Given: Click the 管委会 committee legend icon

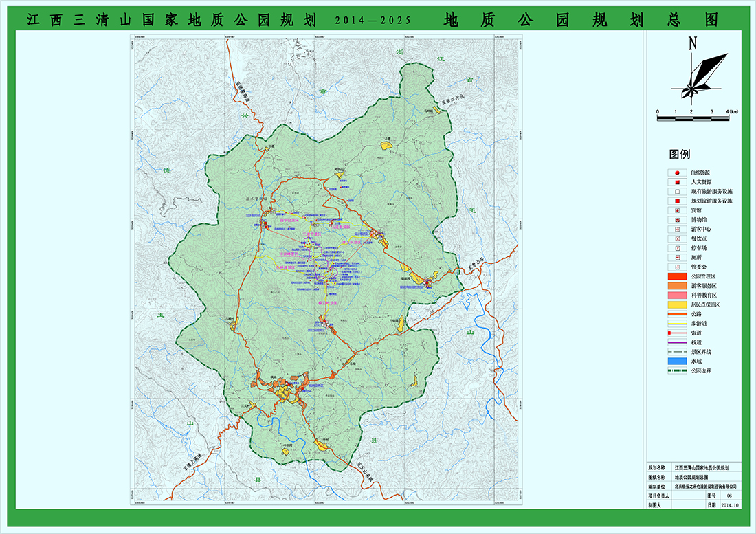Looking at the screenshot, I should [677, 267].
